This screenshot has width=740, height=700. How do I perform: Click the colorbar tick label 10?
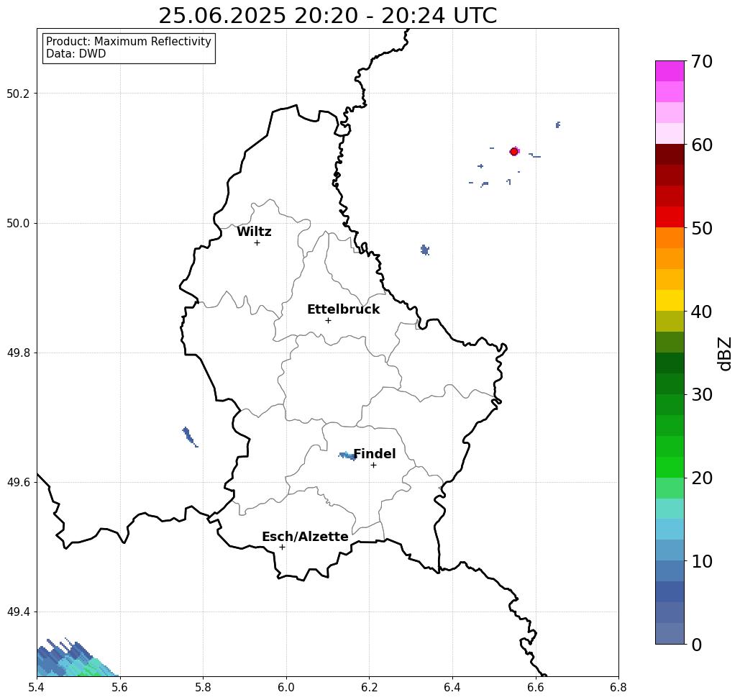coord(702,561)
